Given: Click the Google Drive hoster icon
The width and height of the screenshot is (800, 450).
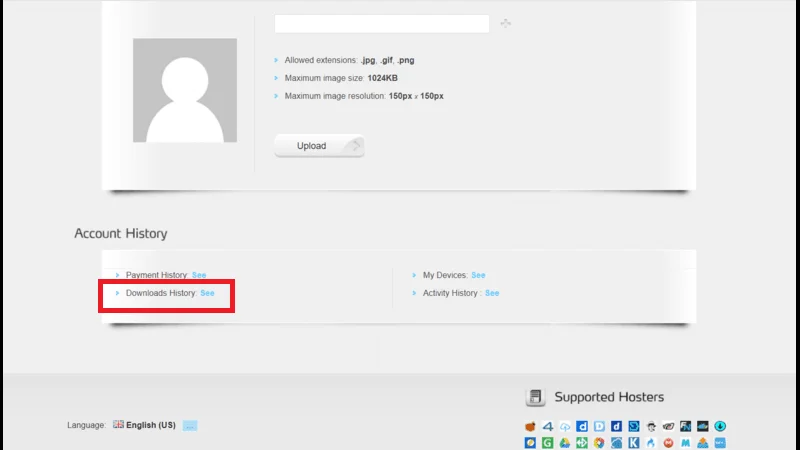Looking at the screenshot, I should coord(565,443).
